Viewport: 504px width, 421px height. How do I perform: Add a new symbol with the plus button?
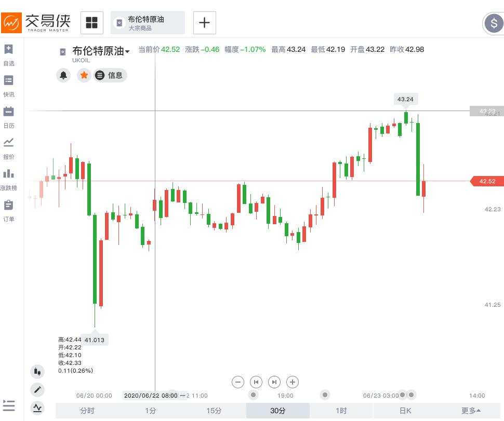pos(204,22)
